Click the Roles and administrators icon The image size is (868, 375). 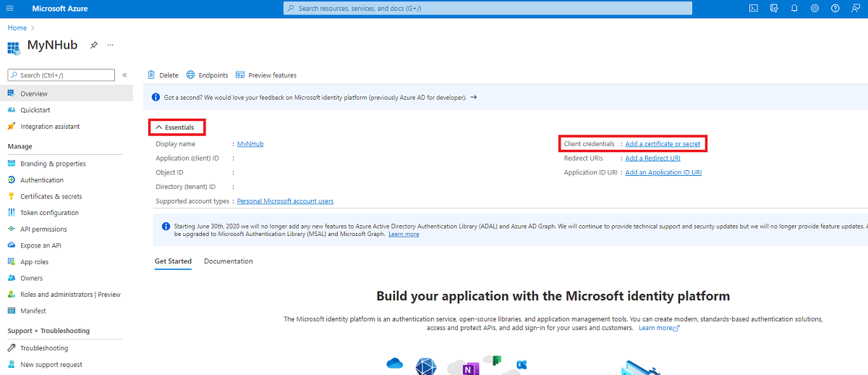pyautogui.click(x=12, y=295)
